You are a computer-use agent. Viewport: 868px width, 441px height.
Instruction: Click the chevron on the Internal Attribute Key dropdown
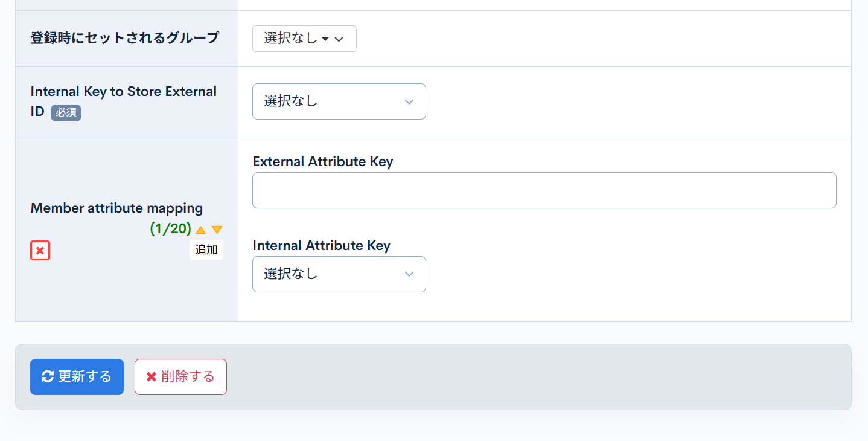(409, 274)
